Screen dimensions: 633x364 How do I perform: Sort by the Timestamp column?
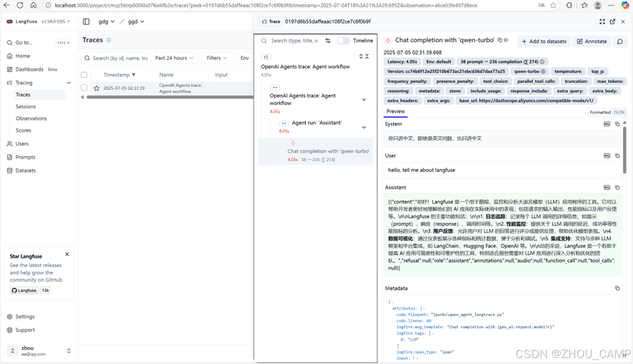tap(119, 75)
